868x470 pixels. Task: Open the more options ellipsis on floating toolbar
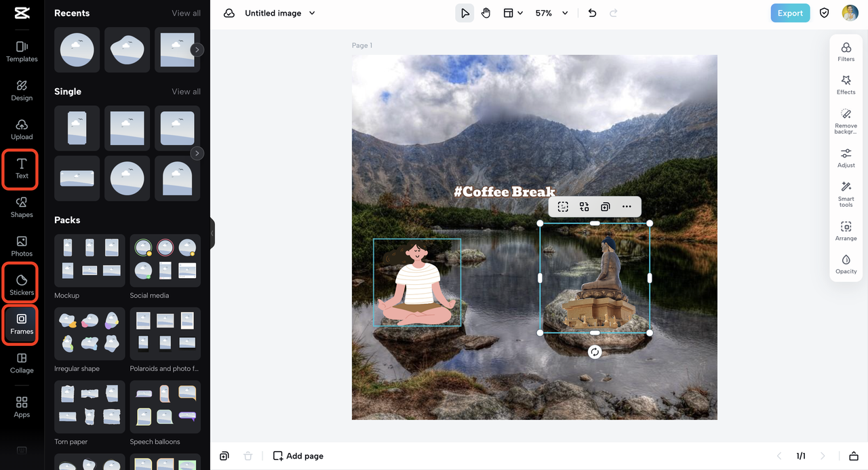pyautogui.click(x=627, y=207)
